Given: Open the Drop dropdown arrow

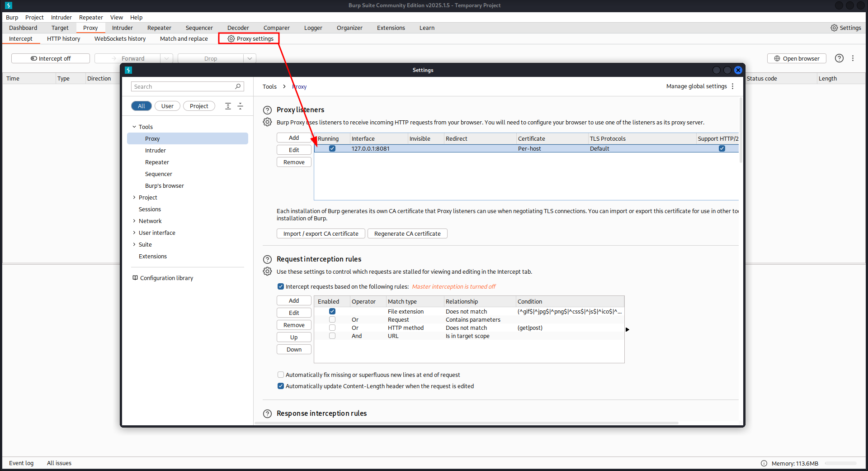Looking at the screenshot, I should [250, 58].
